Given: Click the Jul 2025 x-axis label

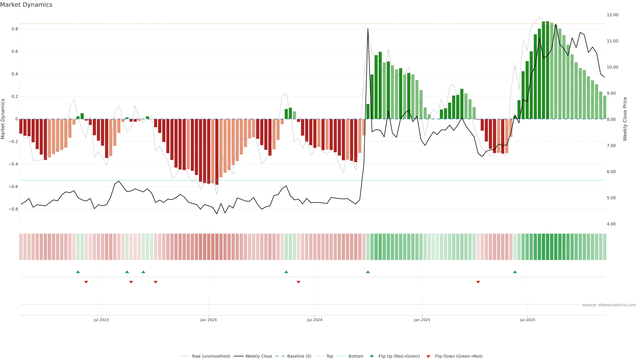Looking at the screenshot, I should coord(527,320).
